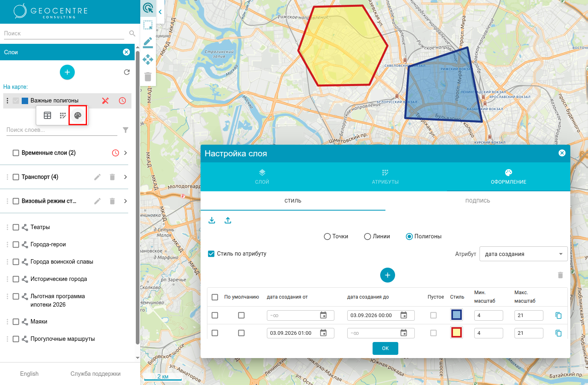The width and height of the screenshot is (588, 385).
Task: Add a new layer with plus button
Action: (x=67, y=72)
